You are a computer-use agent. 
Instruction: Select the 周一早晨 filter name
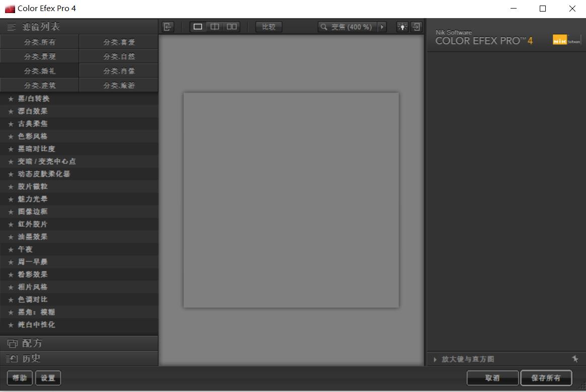pos(33,262)
